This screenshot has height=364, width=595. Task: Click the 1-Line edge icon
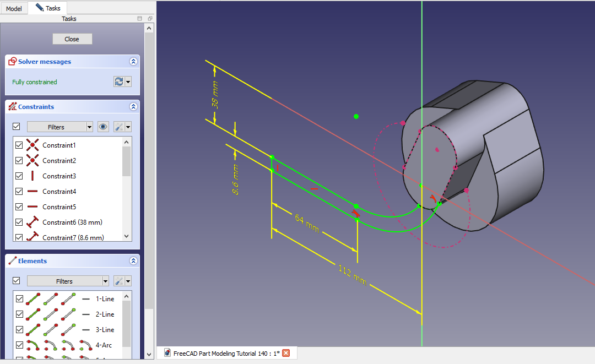tap(33, 299)
